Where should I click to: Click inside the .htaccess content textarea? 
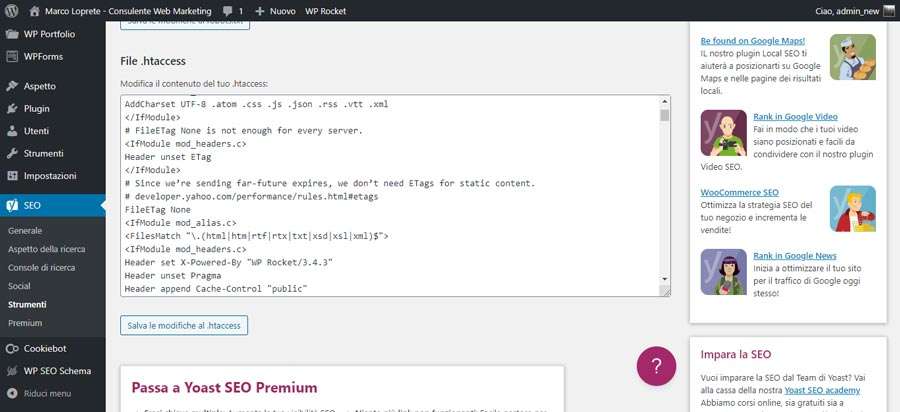point(390,196)
